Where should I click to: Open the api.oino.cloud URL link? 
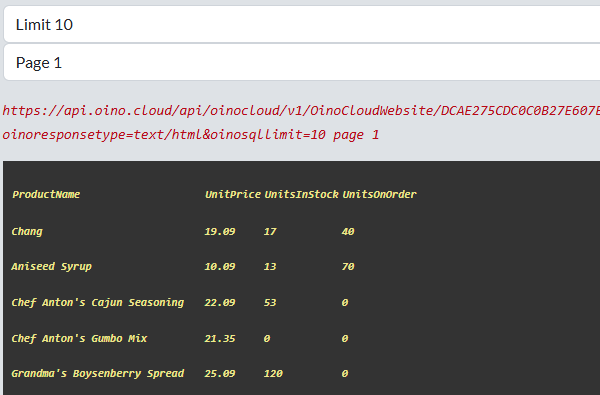301,111
